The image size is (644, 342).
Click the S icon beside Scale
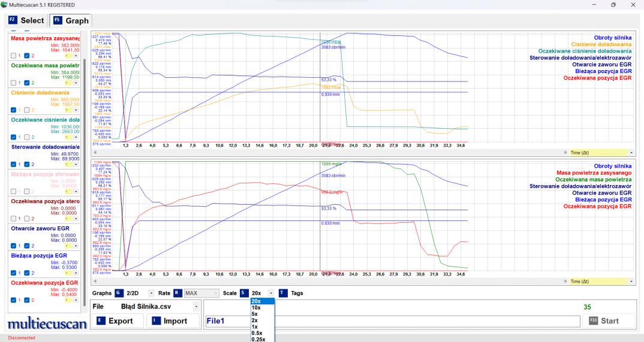click(243, 293)
